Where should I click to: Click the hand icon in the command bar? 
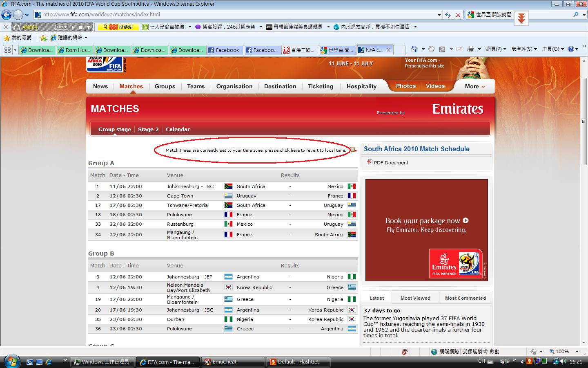pos(431,49)
